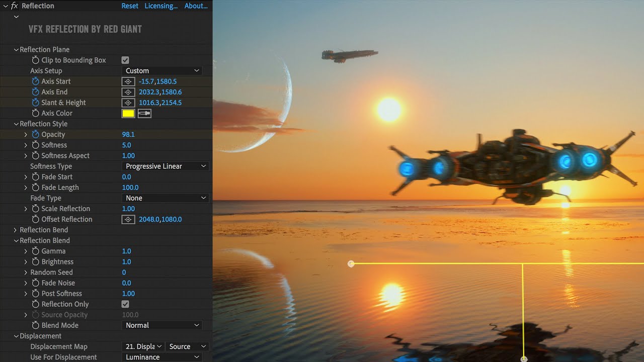The width and height of the screenshot is (644, 362).
Task: Click the Axis End point picker crosshair
Action: click(x=128, y=92)
